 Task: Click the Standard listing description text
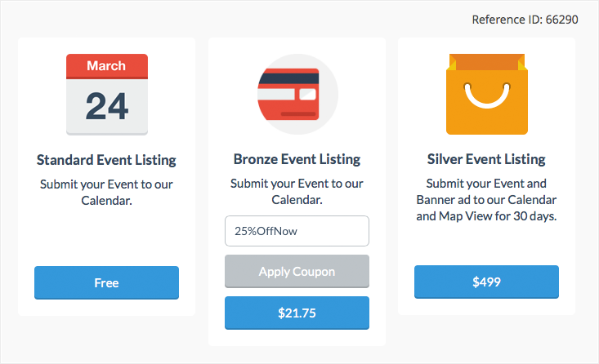pos(106,192)
